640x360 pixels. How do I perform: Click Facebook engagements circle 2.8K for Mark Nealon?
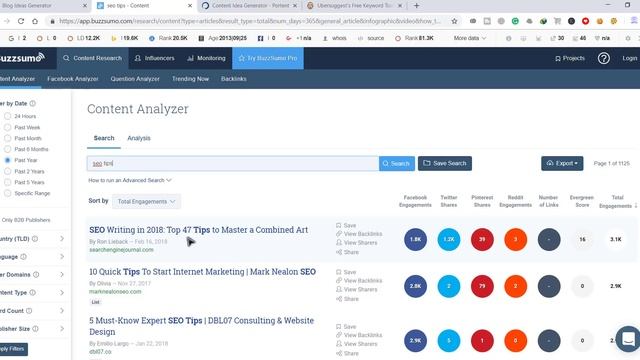pos(415,286)
